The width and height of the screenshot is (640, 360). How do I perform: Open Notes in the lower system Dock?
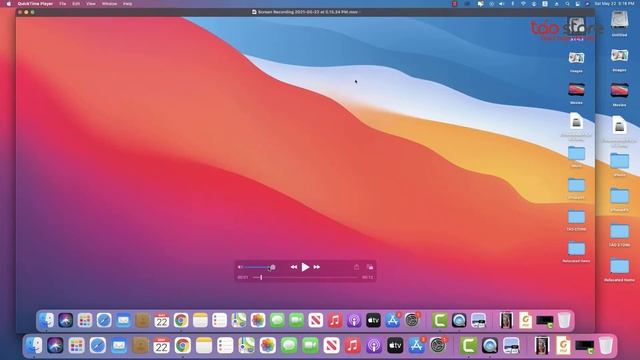pos(204,346)
